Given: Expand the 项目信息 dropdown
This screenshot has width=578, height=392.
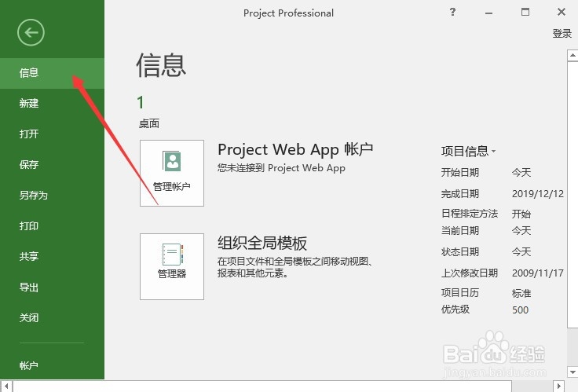Looking at the screenshot, I should (469, 151).
